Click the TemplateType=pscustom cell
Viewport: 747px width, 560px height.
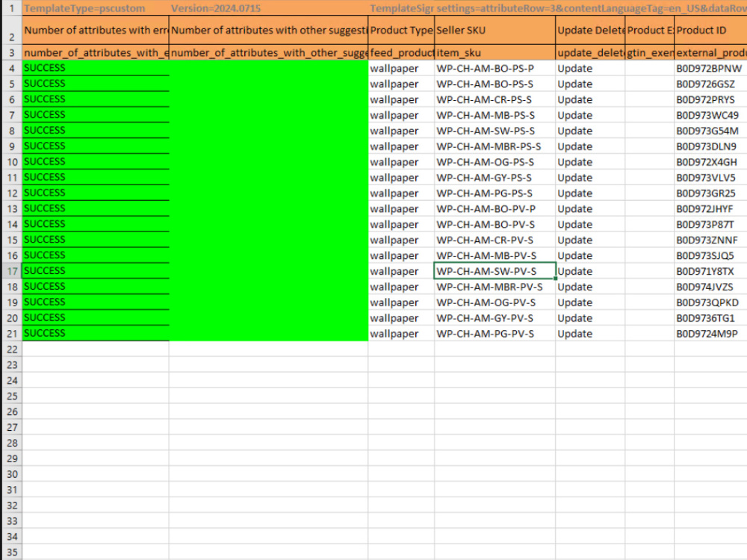[x=96, y=8]
